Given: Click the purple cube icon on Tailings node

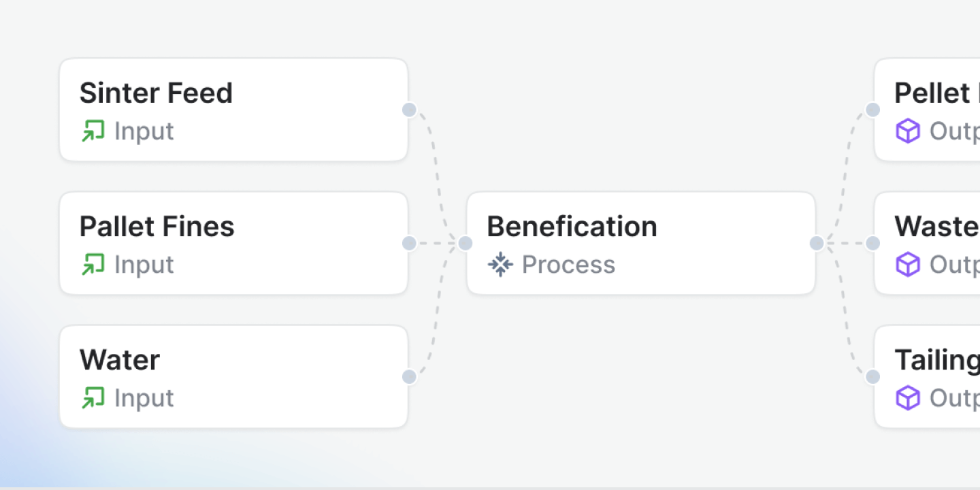Looking at the screenshot, I should click(x=908, y=397).
